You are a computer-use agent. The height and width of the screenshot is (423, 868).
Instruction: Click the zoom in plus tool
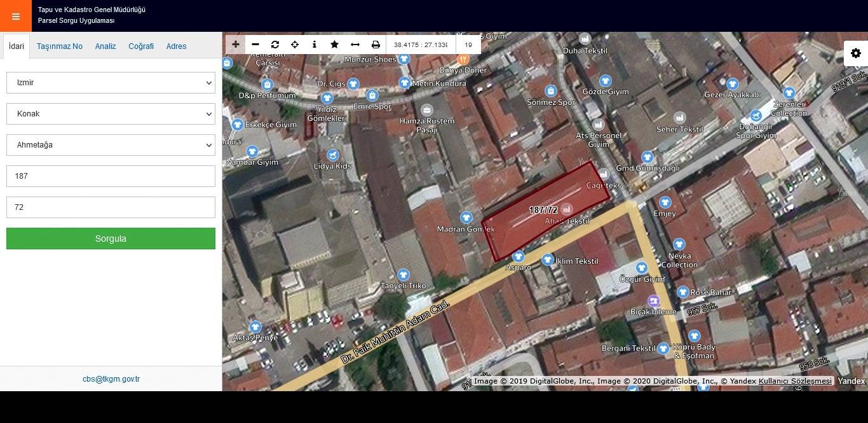coord(236,45)
